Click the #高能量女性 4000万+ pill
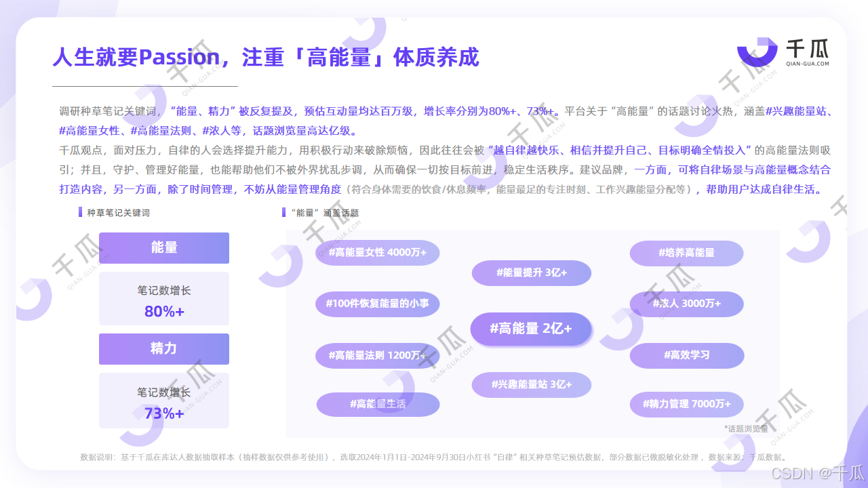 pyautogui.click(x=378, y=253)
